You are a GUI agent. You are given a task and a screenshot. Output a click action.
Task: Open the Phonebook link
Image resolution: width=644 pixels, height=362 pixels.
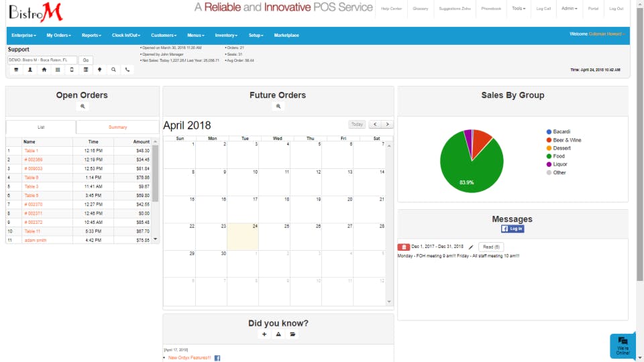[x=491, y=9]
